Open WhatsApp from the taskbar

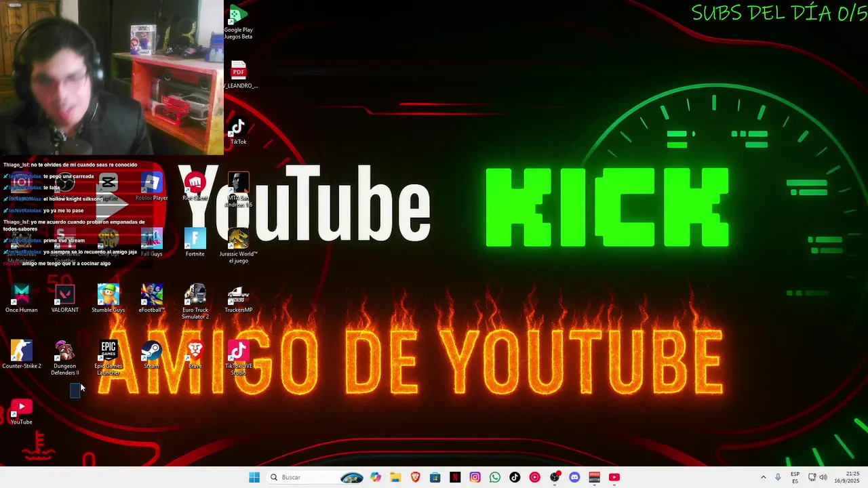495,477
